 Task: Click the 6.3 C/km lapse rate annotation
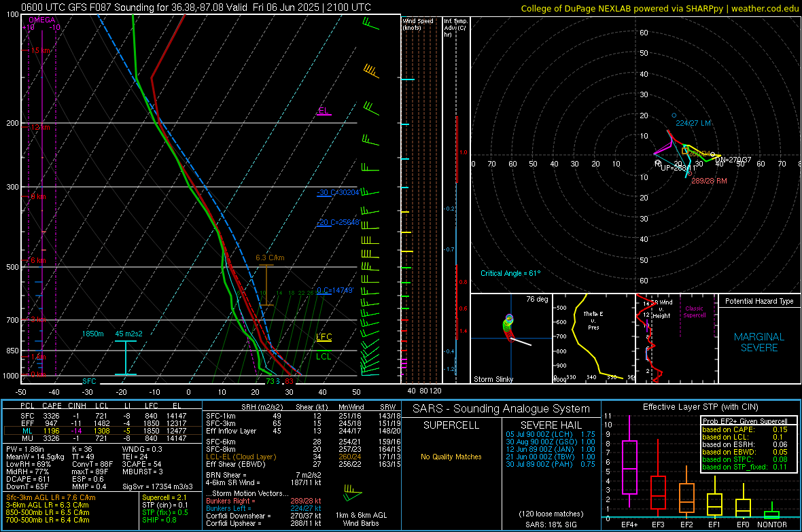click(270, 258)
